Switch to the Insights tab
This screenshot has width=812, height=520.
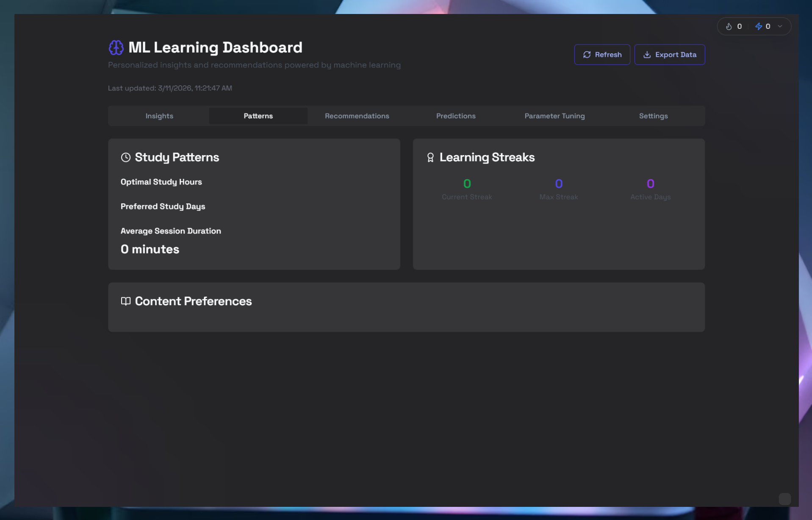159,116
